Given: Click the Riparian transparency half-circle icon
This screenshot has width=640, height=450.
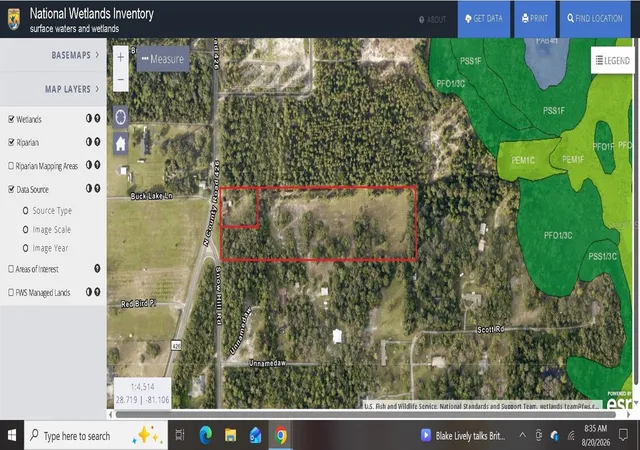Looking at the screenshot, I should 89,142.
